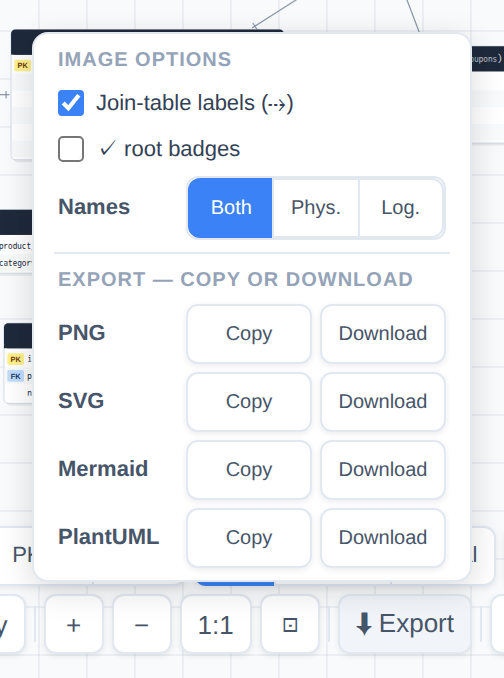
Task: Copy Mermaid code
Action: (x=249, y=470)
